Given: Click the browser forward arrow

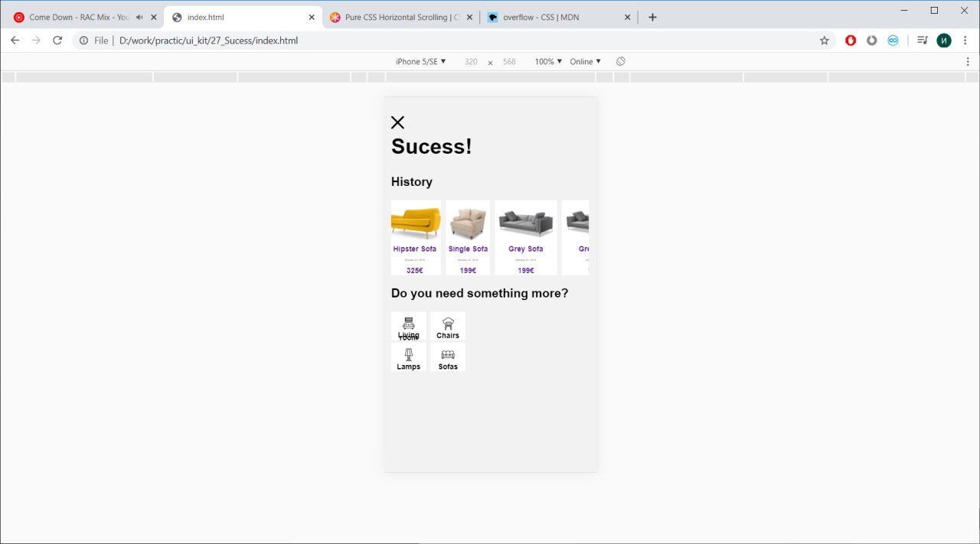Looking at the screenshot, I should click(36, 41).
